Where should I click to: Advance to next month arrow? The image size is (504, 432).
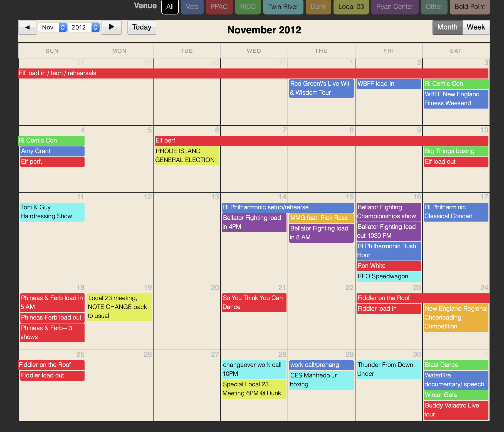click(112, 27)
